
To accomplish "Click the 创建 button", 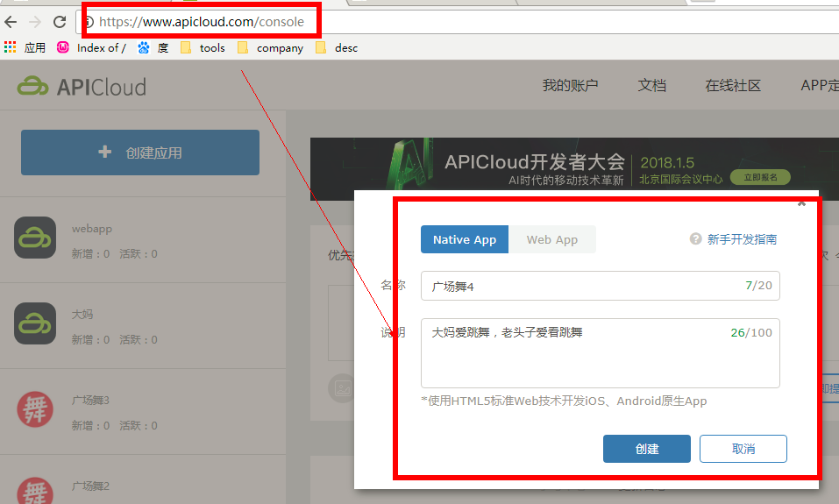I will 646,449.
